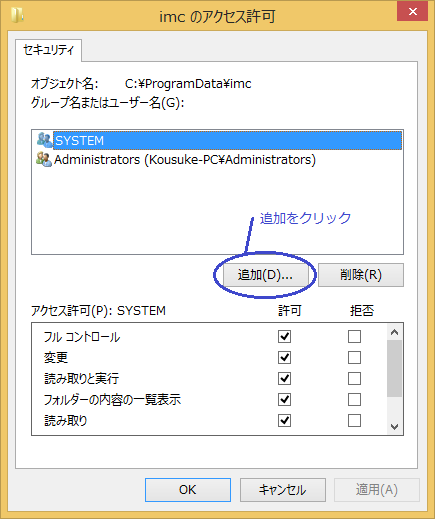Click the SYSTEM user group icon
This screenshot has height=519, width=435.
point(44,140)
